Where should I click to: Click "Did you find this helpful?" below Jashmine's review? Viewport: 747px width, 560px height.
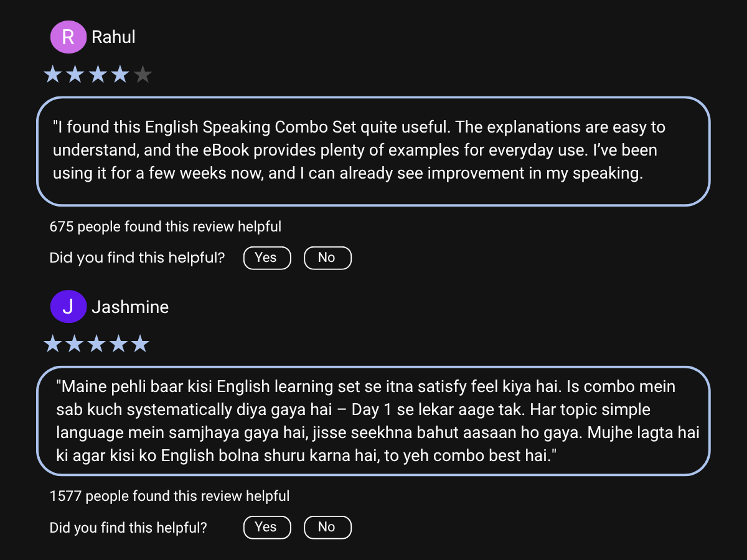[128, 528]
